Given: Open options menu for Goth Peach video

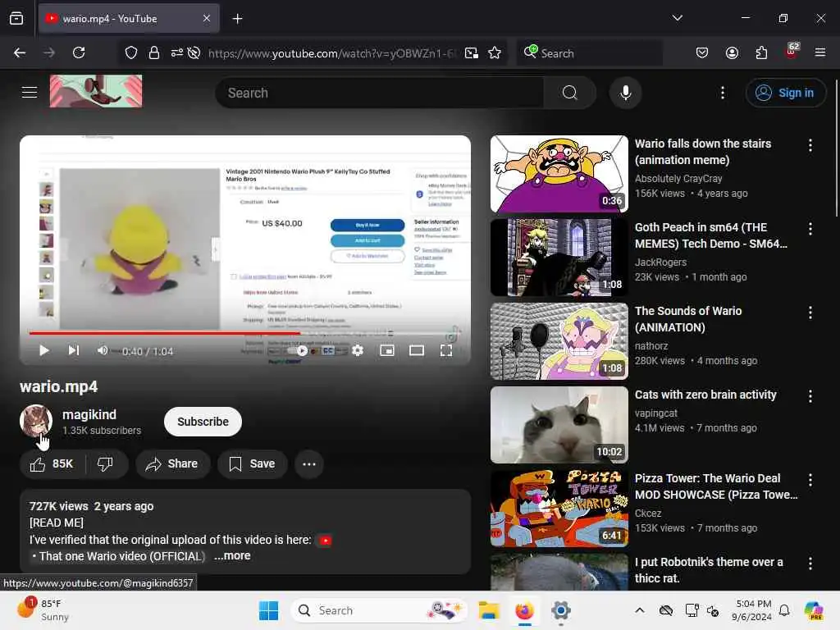Looking at the screenshot, I should 810,229.
